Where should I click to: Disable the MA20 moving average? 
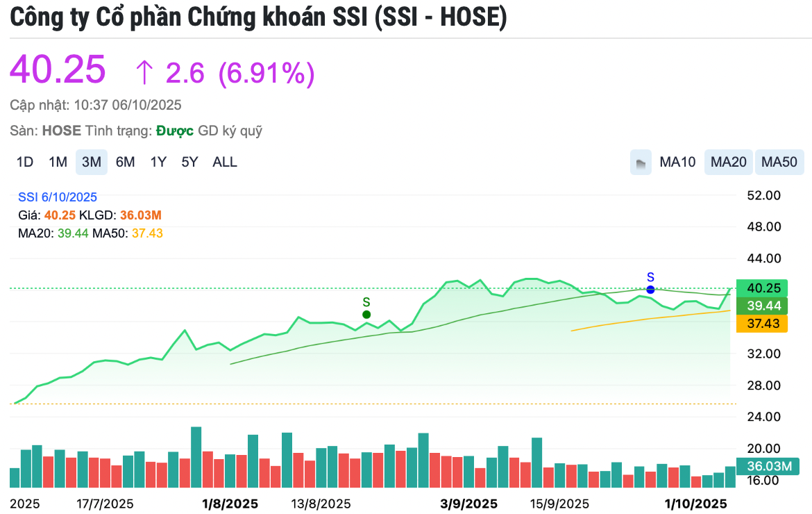[729, 163]
